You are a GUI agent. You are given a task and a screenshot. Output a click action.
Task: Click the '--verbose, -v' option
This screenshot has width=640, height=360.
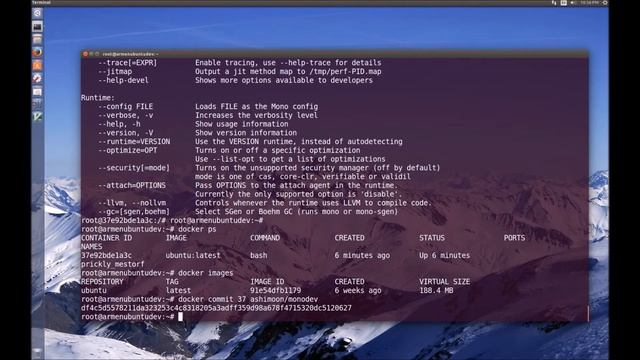click(125, 116)
